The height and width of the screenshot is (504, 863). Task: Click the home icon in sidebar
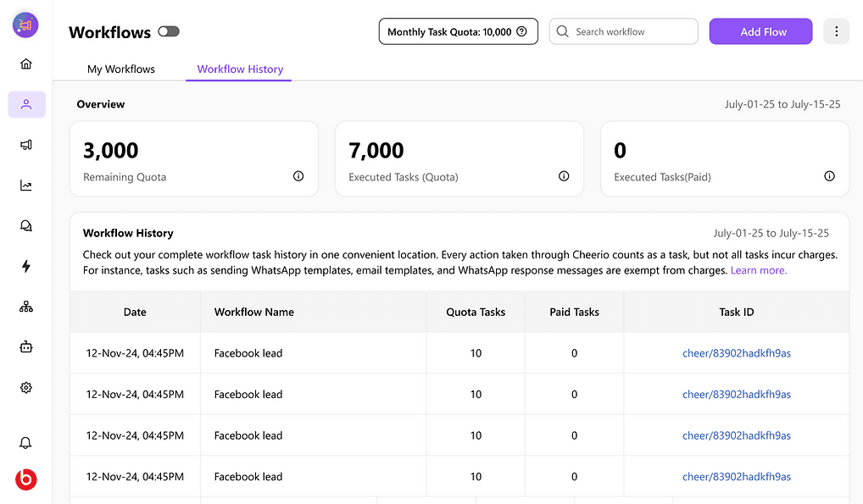[x=26, y=64]
